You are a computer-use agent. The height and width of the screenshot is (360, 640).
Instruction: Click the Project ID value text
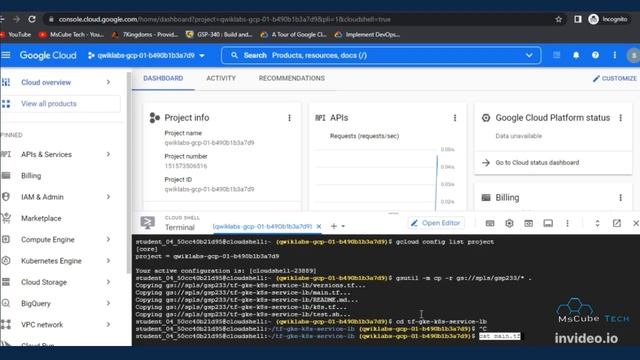coord(209,189)
